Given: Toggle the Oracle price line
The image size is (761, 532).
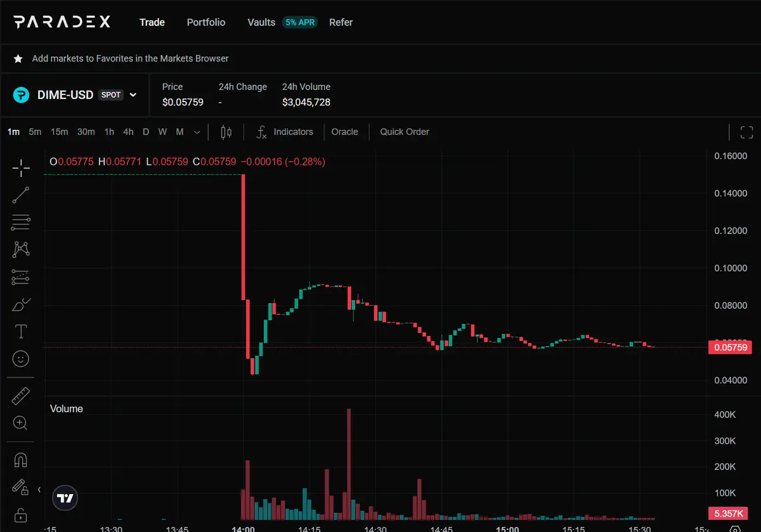Looking at the screenshot, I should [x=345, y=132].
